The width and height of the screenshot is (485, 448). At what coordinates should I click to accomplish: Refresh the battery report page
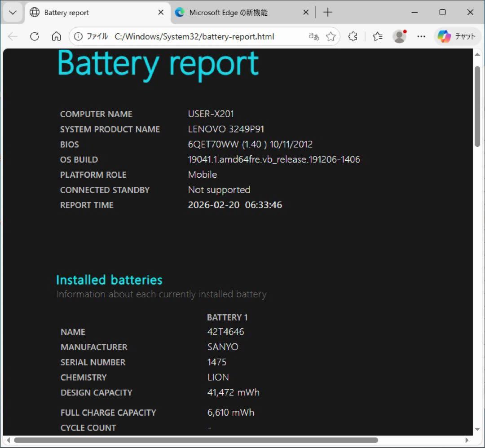tap(35, 36)
